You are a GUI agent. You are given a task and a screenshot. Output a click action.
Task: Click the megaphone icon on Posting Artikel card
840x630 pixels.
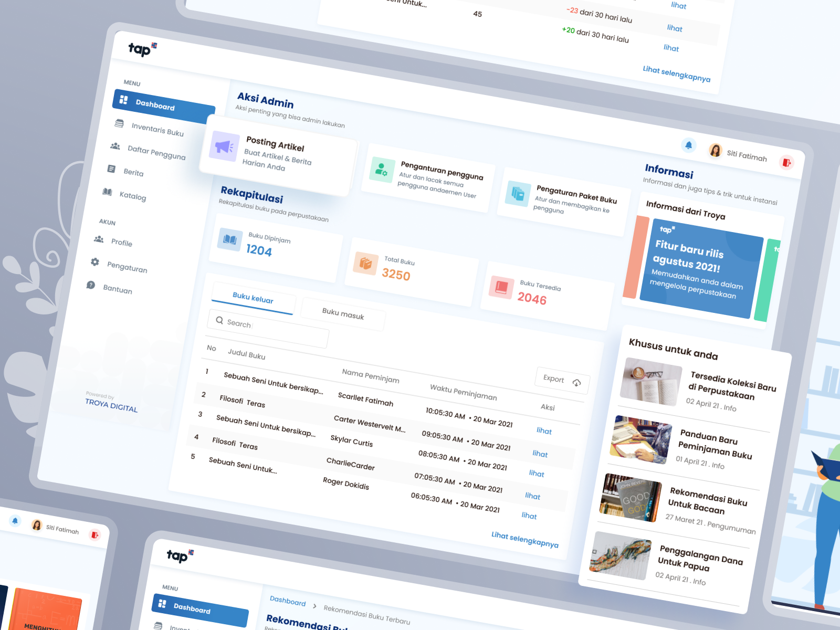tap(224, 146)
